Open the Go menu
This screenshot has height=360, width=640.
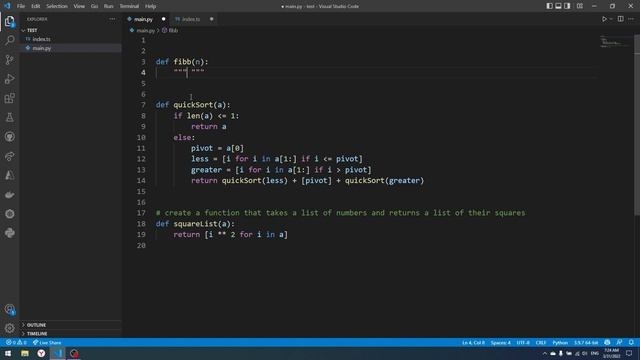(94, 6)
